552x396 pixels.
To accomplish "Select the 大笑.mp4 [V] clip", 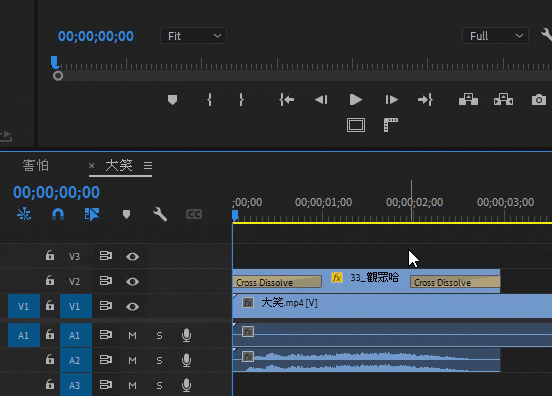I will coord(392,306).
